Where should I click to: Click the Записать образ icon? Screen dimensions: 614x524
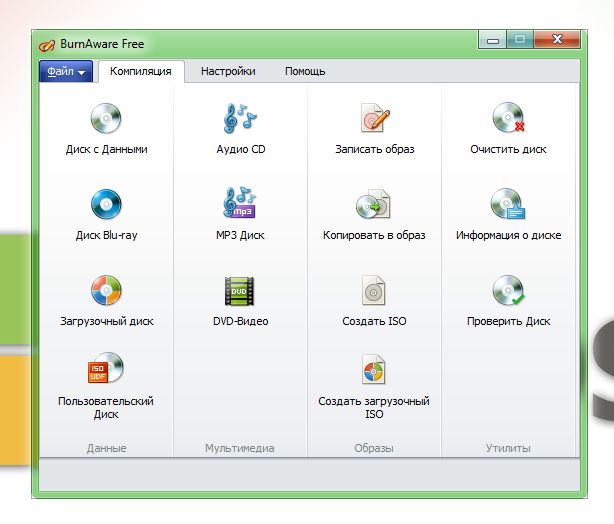(374, 119)
